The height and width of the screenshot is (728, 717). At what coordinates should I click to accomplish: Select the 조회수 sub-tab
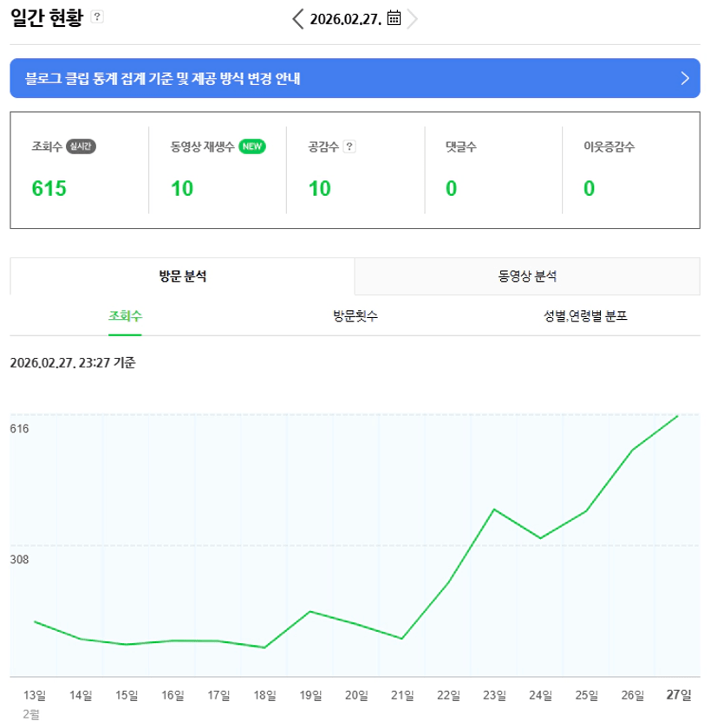(x=126, y=316)
